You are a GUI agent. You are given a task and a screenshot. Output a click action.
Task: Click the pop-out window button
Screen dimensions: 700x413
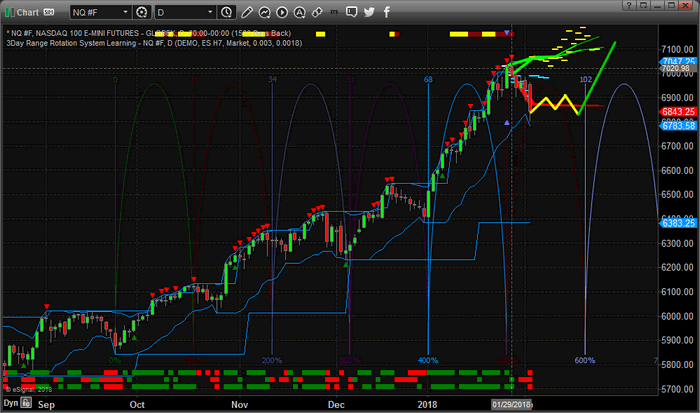point(643,5)
